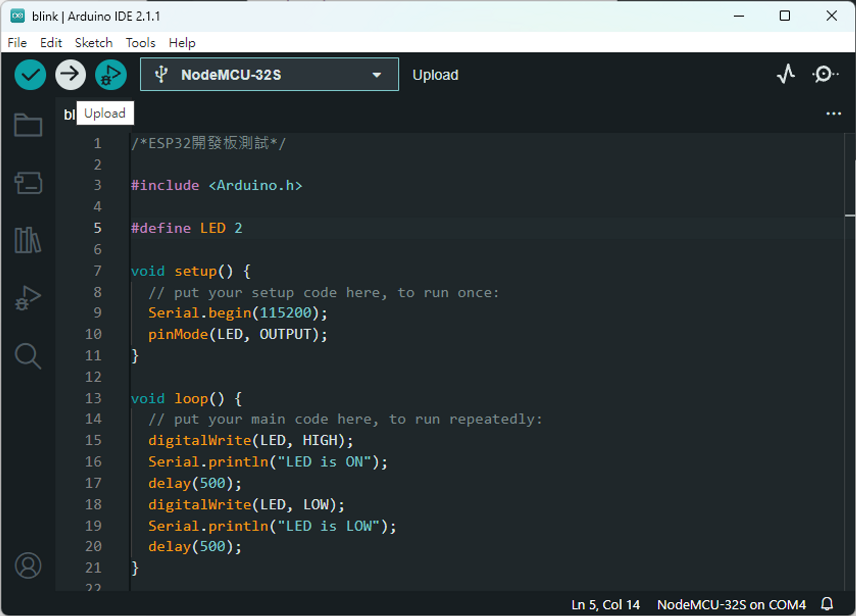Open the notifications bell in status bar
Screen dimensions: 856x616
pyautogui.click(x=827, y=604)
